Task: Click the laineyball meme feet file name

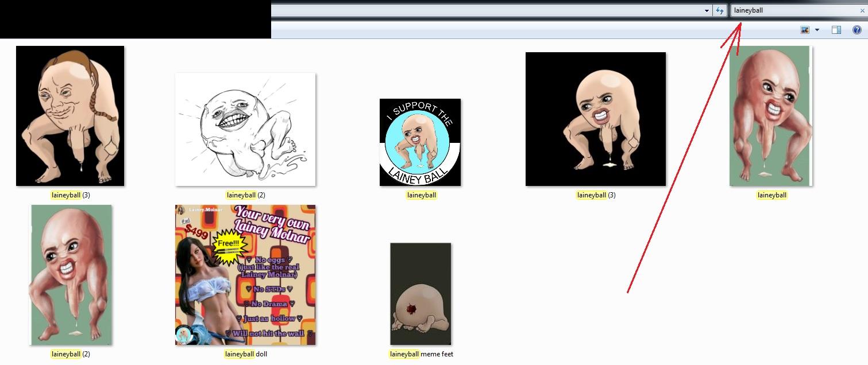Action: [421, 354]
